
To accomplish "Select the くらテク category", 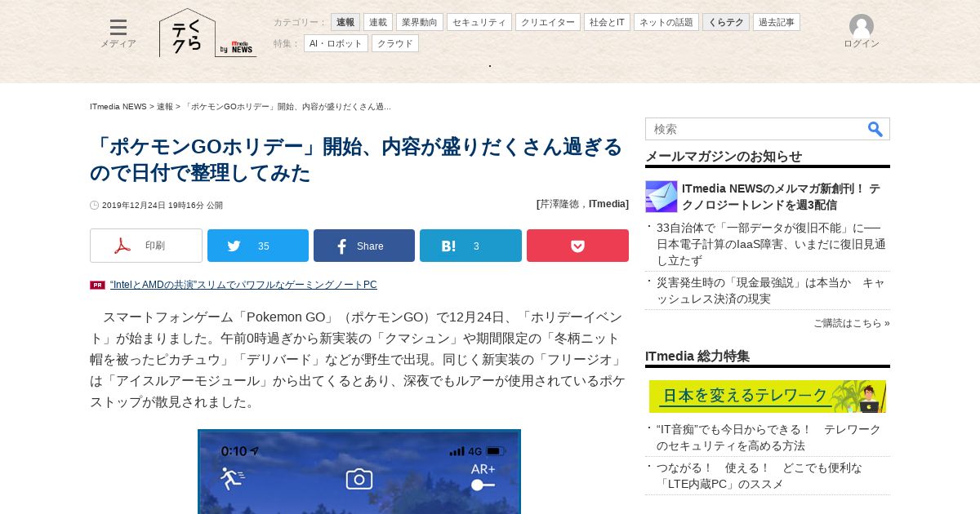I will 726,22.
